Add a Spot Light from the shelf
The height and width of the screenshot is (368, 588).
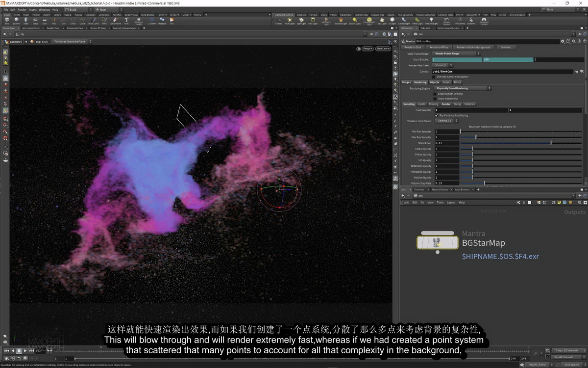click(x=301, y=21)
